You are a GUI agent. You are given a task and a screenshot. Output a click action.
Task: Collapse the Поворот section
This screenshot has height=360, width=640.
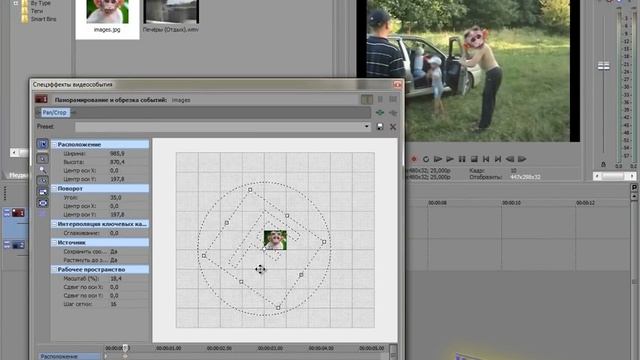click(x=54, y=189)
